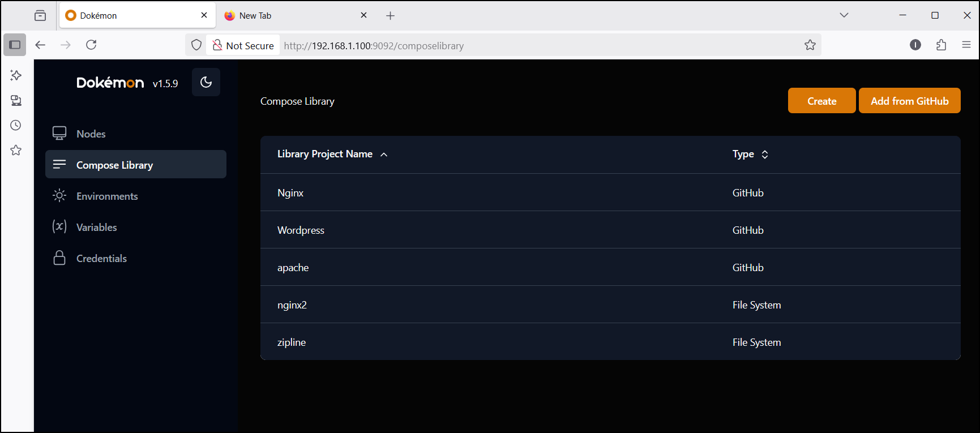Open the AI chatbot sparkle sidebar icon
Viewport: 980px width, 433px height.
[16, 75]
